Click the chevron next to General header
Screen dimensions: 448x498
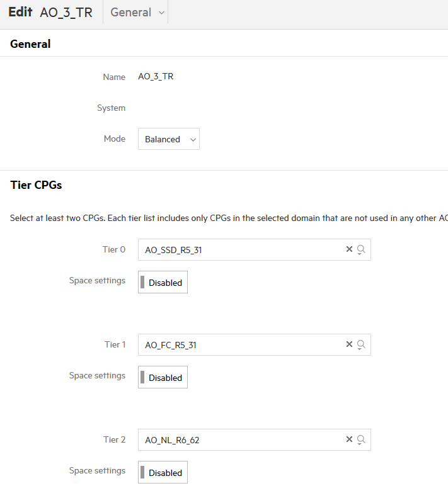point(161,13)
